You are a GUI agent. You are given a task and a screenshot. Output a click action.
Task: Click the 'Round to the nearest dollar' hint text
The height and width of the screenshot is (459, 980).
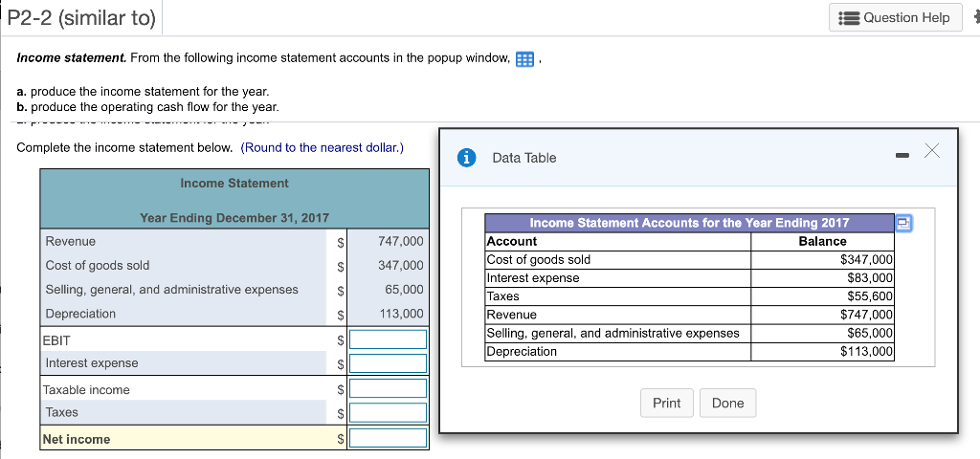(323, 147)
